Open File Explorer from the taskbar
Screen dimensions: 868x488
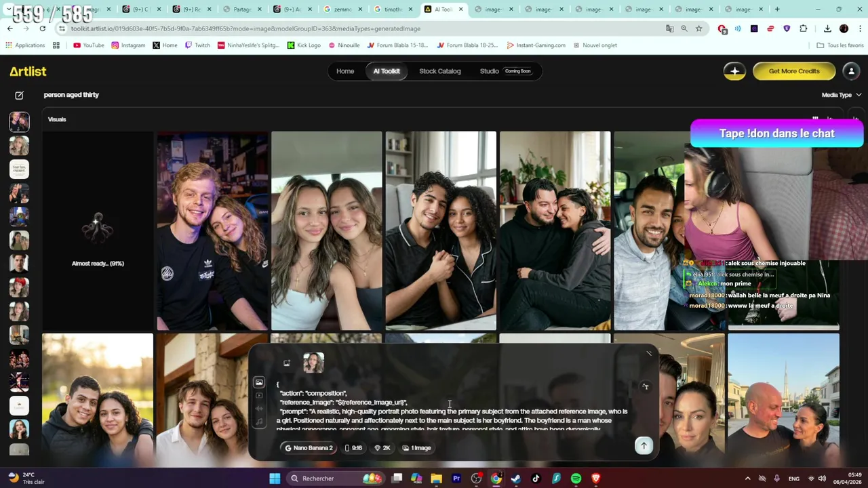coord(437,479)
